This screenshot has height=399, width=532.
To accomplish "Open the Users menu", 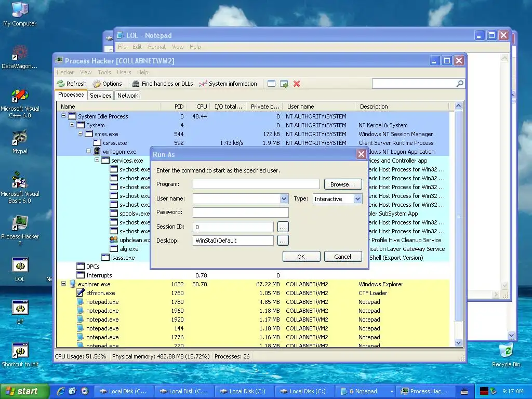I will tap(124, 72).
